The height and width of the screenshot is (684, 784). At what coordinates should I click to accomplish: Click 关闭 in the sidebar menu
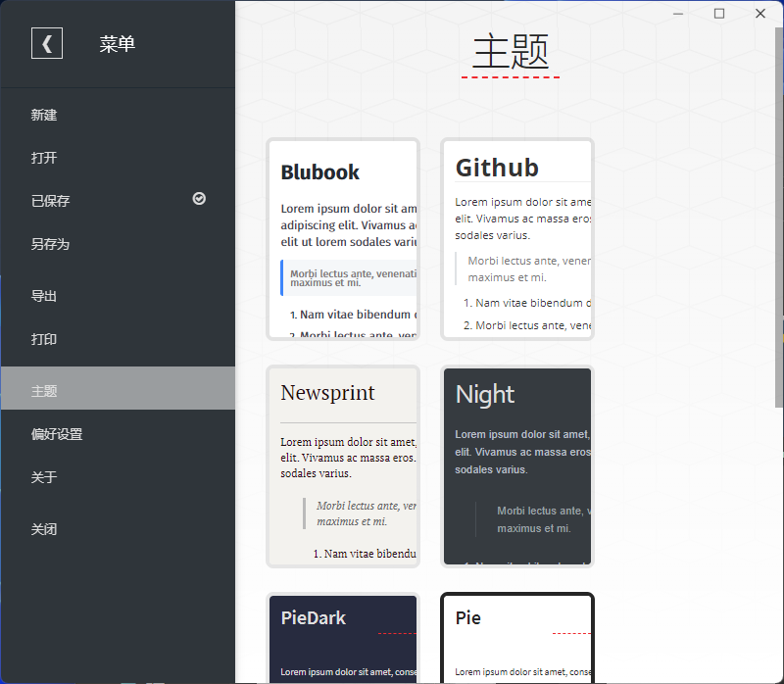tap(44, 530)
